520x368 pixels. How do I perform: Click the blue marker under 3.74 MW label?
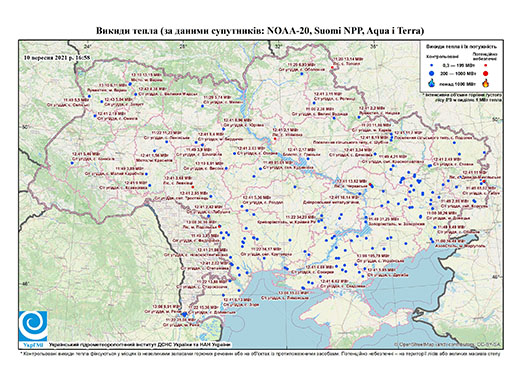(x=202, y=106)
